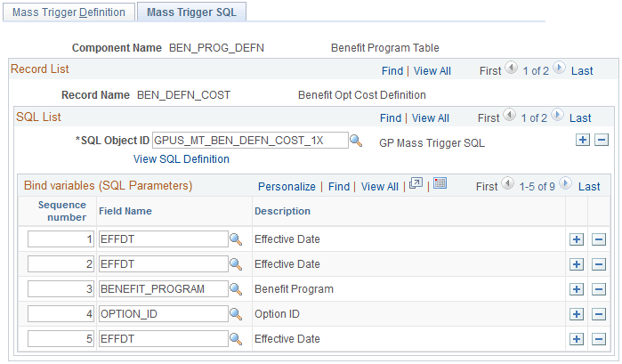Screen dimensions: 622x364
Task: Show previous row in SQL List
Action: coord(509,115)
